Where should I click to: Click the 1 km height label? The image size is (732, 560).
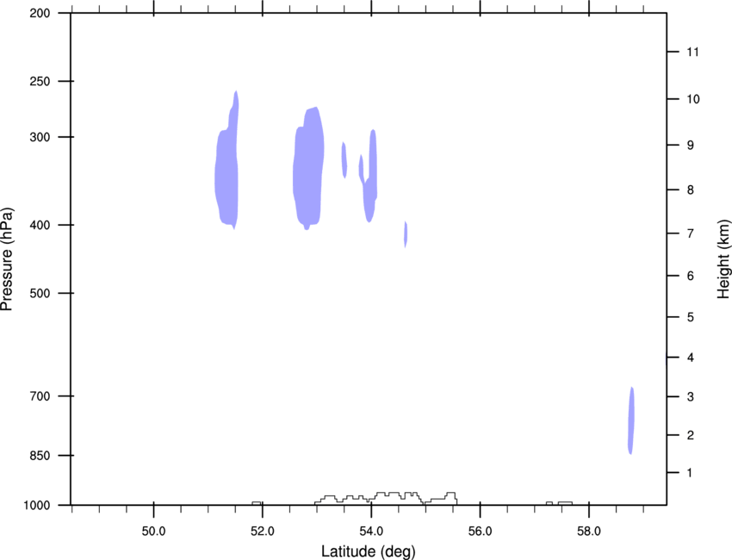pyautogui.click(x=691, y=473)
